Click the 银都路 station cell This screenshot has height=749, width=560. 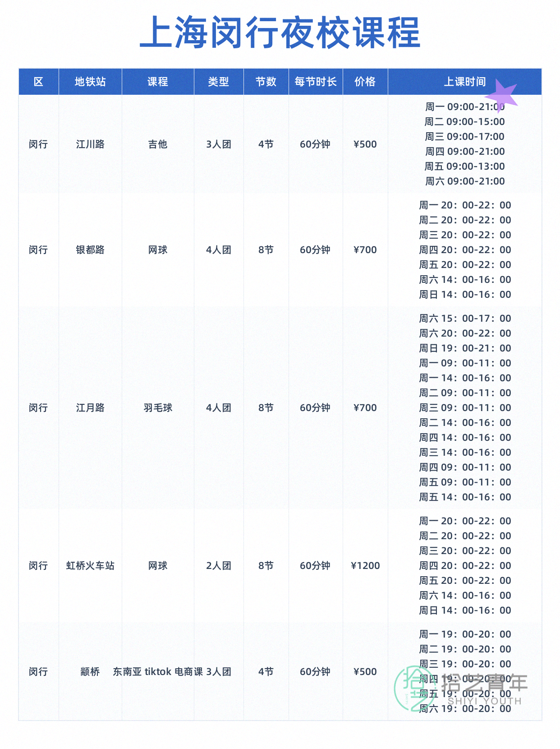[x=90, y=250]
